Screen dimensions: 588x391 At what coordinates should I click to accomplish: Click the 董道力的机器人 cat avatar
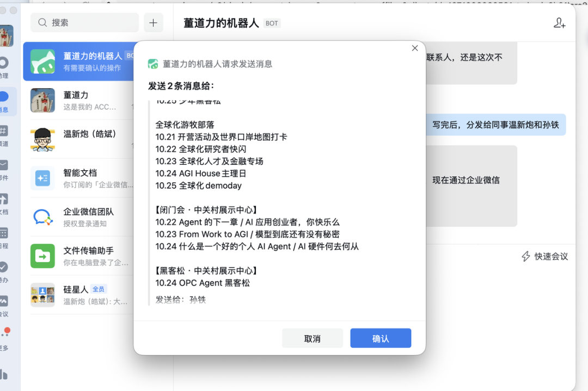(x=43, y=61)
